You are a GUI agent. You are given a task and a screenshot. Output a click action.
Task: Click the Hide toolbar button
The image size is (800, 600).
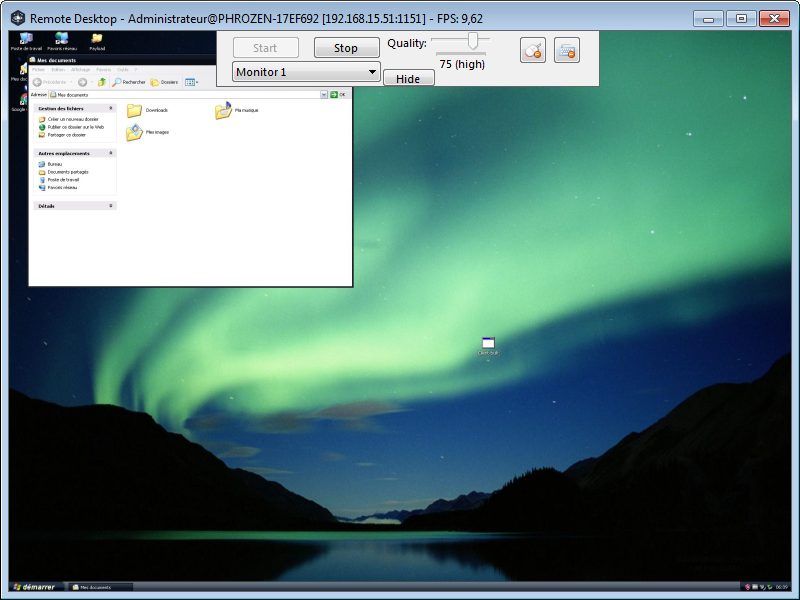pos(408,78)
